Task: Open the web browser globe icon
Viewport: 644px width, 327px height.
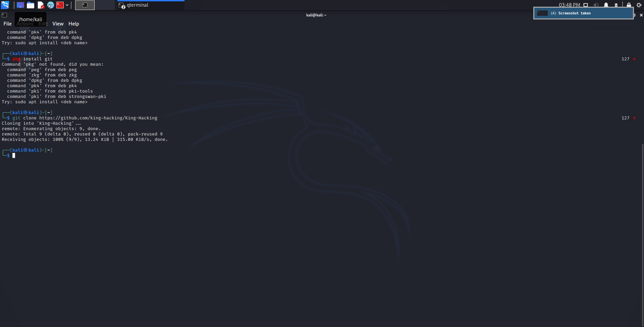Action: click(51, 5)
